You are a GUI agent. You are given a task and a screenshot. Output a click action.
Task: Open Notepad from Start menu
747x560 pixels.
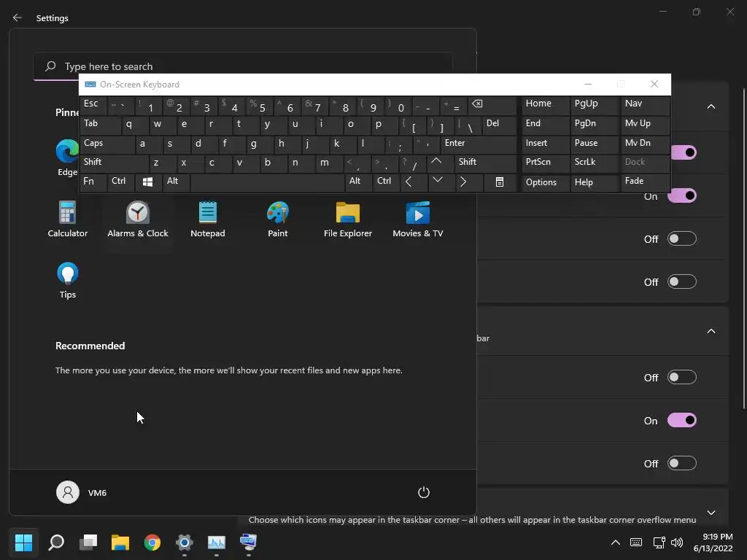click(208, 219)
